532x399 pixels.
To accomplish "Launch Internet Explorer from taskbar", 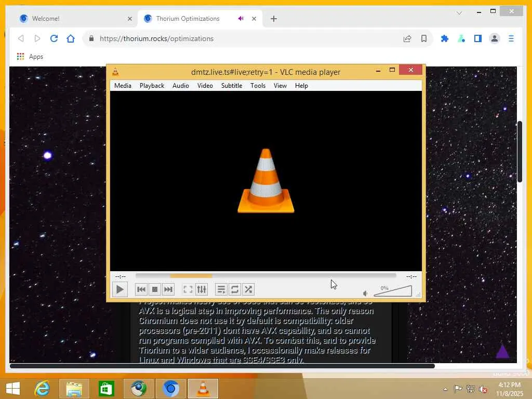I will coord(43,389).
